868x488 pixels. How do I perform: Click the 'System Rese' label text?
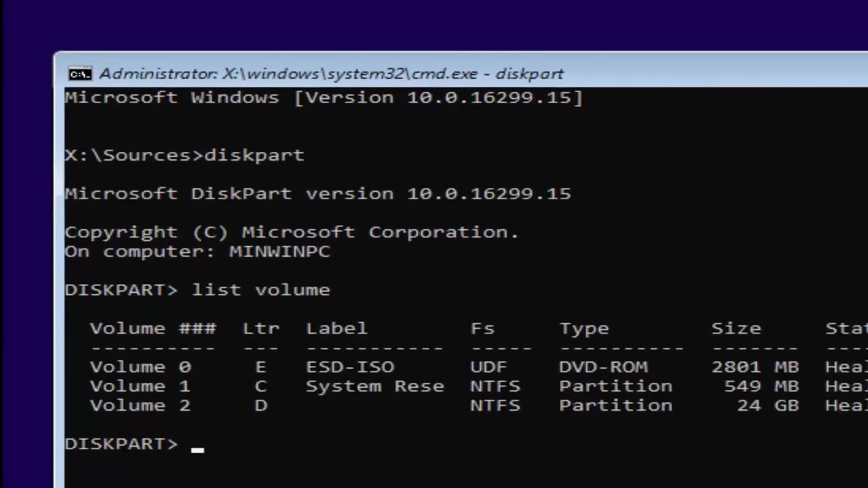[x=375, y=386]
